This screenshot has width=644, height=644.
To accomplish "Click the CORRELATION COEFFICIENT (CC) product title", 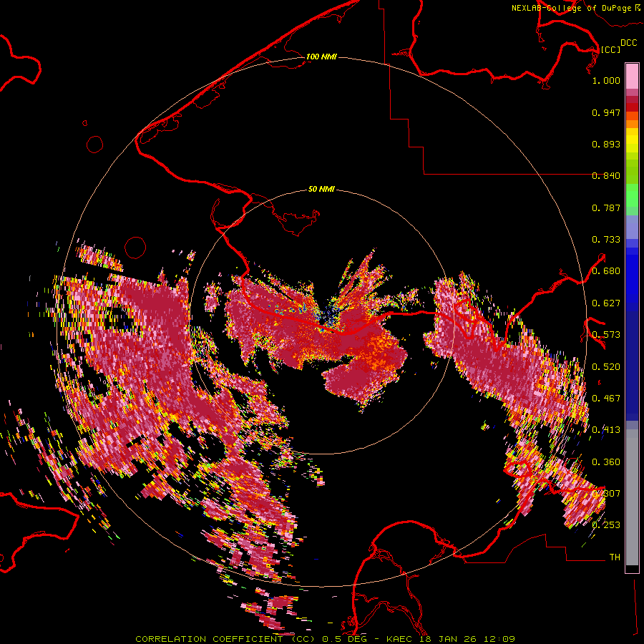I will pos(225,639).
